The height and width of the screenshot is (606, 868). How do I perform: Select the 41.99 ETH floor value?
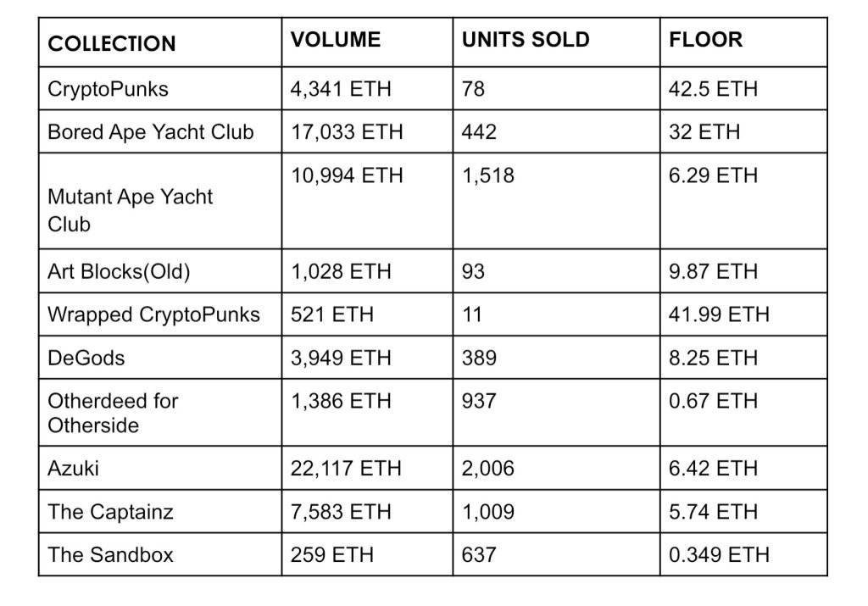click(x=719, y=315)
